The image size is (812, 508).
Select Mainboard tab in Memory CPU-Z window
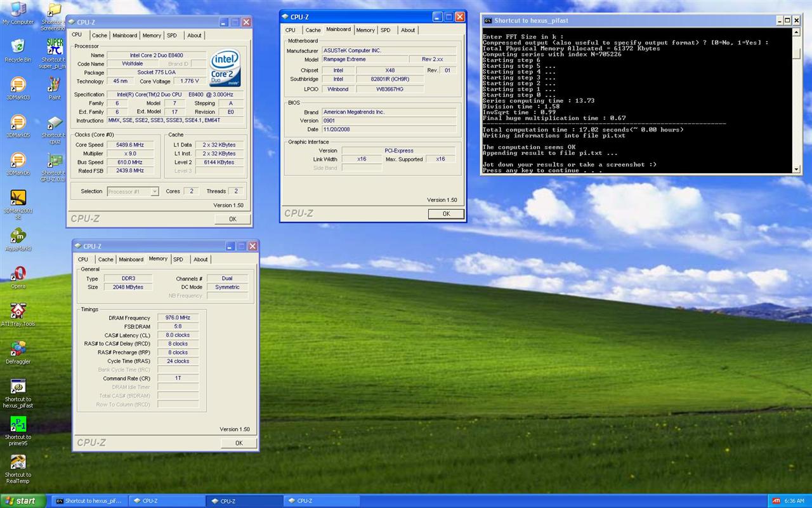tap(131, 259)
